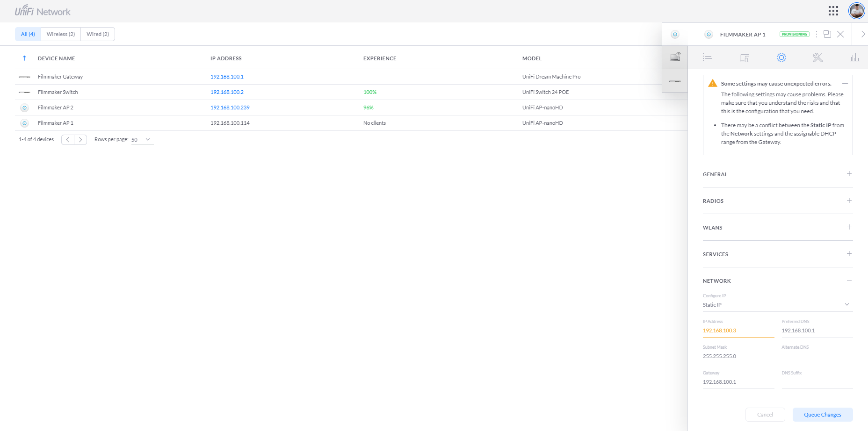
Task: Click the 192.168.100.114 address cell
Action: [x=230, y=123]
